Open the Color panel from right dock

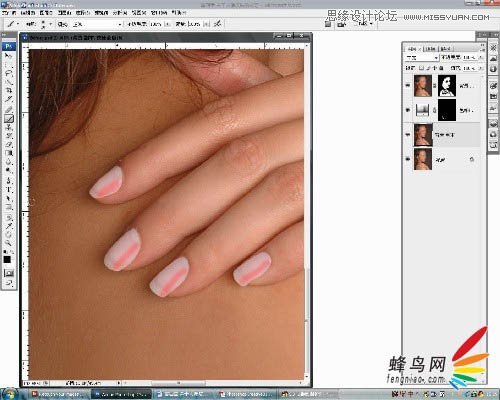[x=493, y=86]
